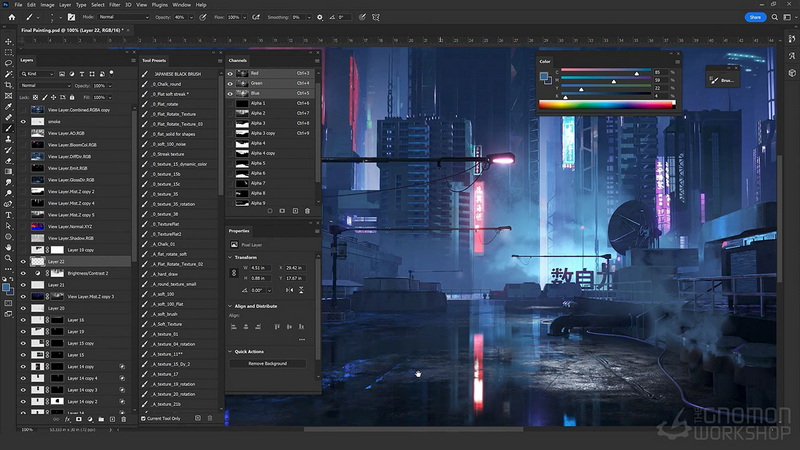Open the Filter menu

click(114, 5)
